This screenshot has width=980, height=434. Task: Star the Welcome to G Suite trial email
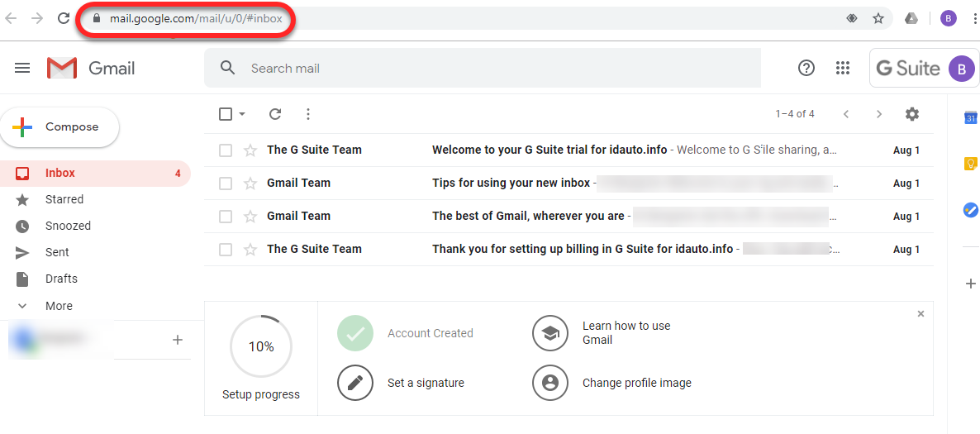pos(250,150)
